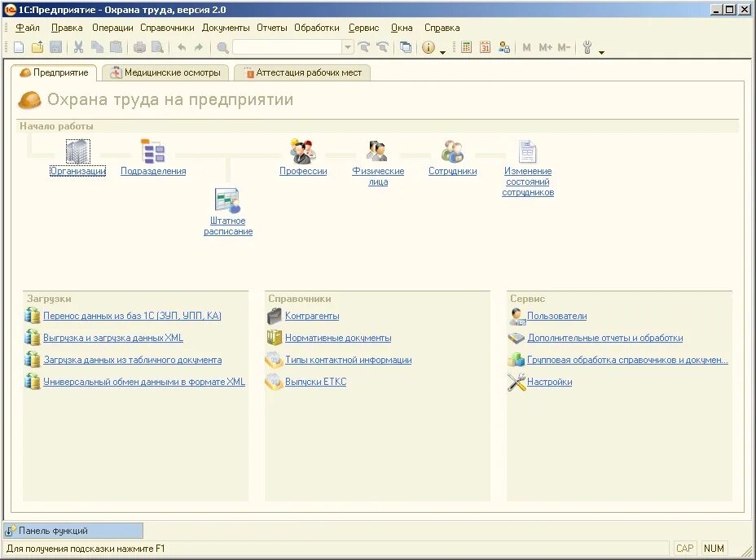The image size is (756, 560).
Task: Open the Отчеты menu
Action: point(272,28)
